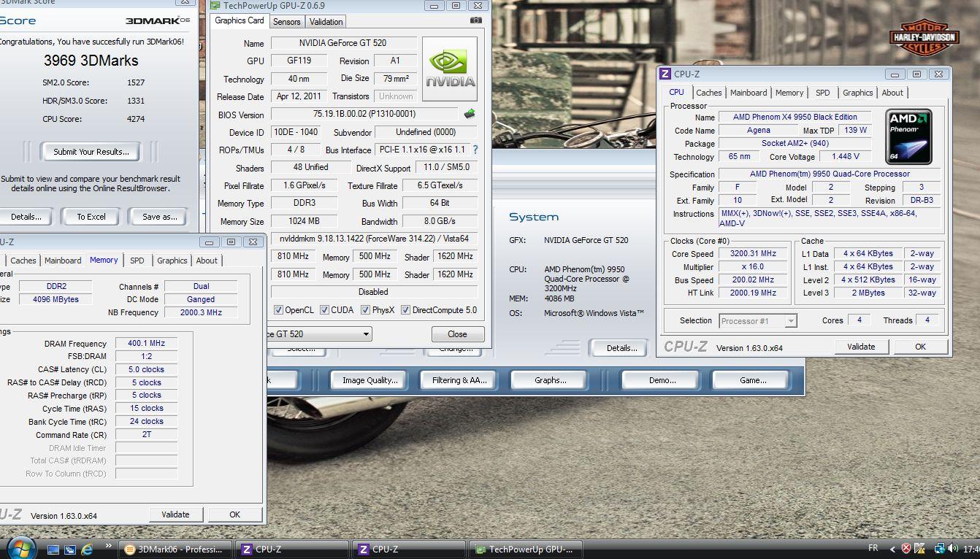Select the Graphics Card tab in GPU-Z
Image resolution: width=980 pixels, height=559 pixels.
pyautogui.click(x=240, y=20)
